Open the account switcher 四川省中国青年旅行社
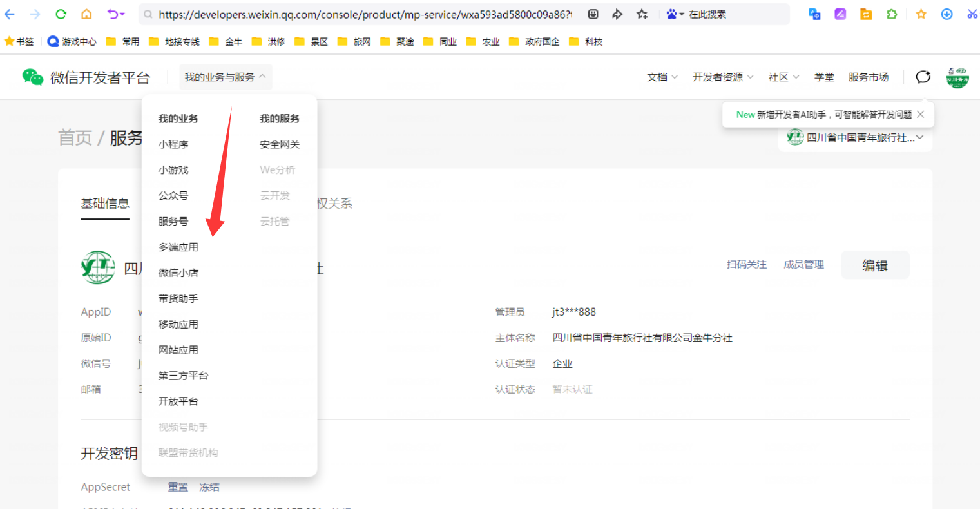Screen dimensions: 980x509 pos(855,138)
